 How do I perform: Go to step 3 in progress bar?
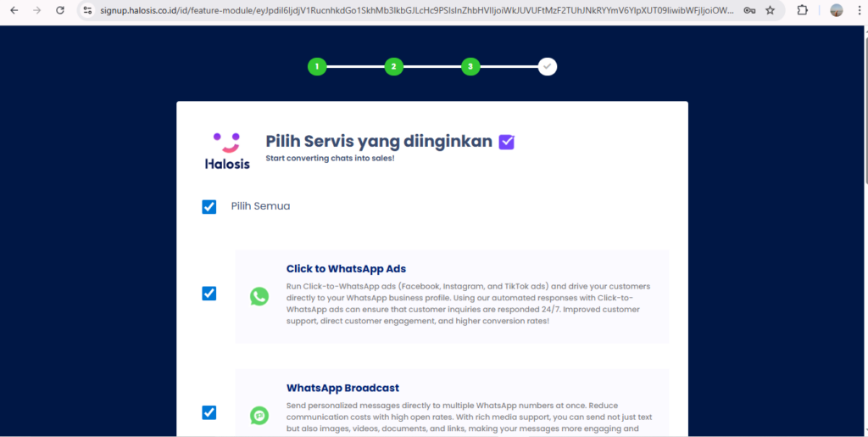(470, 66)
